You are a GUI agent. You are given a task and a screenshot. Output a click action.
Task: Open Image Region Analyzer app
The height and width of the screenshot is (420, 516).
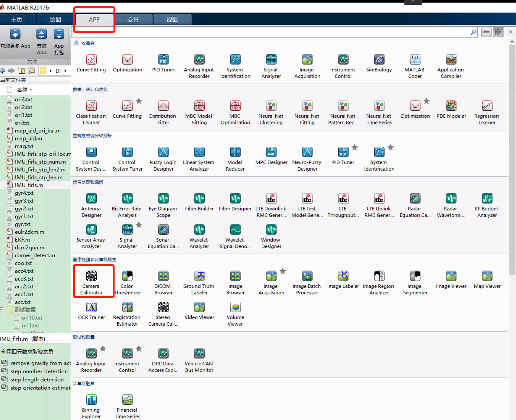pyautogui.click(x=379, y=282)
